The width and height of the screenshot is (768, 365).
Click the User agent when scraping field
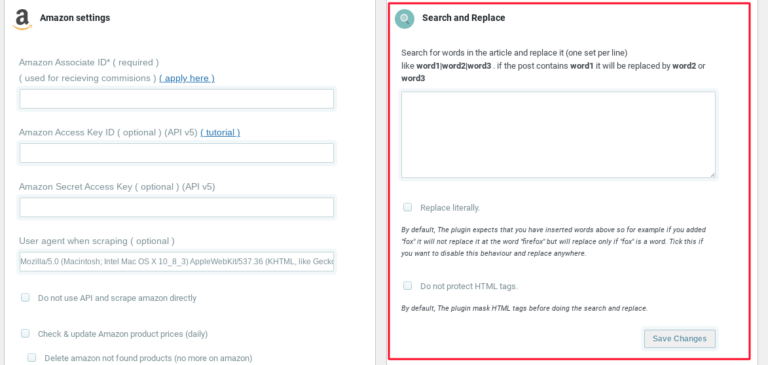coord(176,262)
